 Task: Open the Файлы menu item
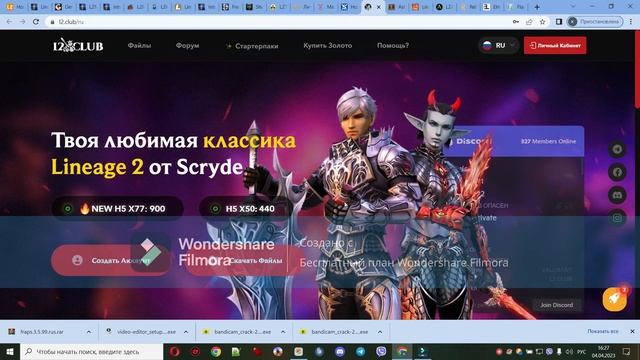[139, 45]
